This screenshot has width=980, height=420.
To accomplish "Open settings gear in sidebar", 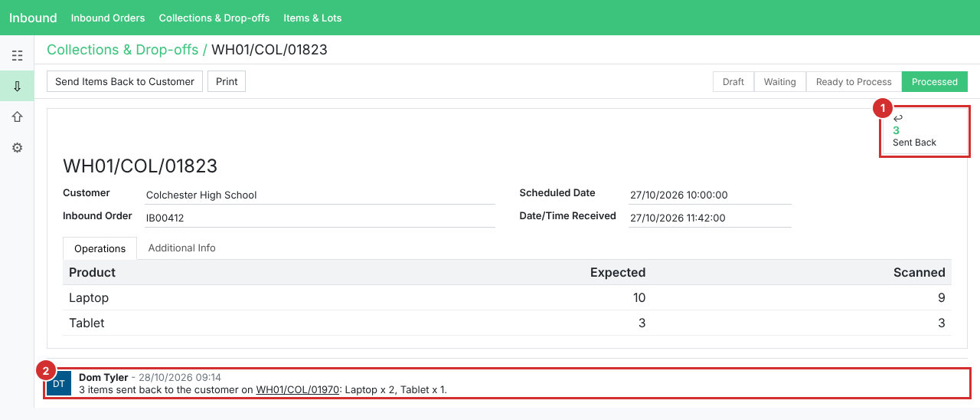I will [x=17, y=147].
